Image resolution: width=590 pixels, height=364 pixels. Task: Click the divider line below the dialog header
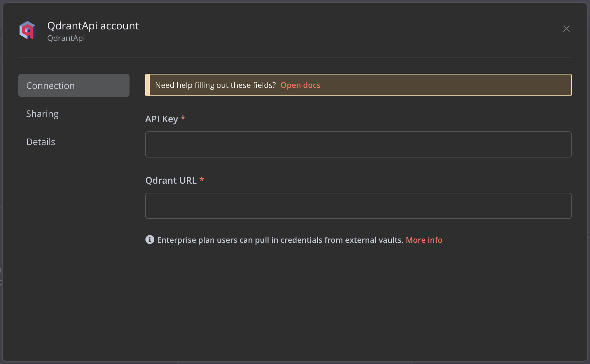coord(295,58)
